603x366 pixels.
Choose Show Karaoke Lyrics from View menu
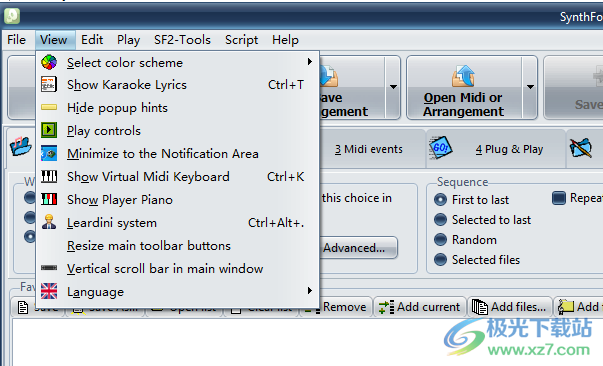tap(177, 85)
